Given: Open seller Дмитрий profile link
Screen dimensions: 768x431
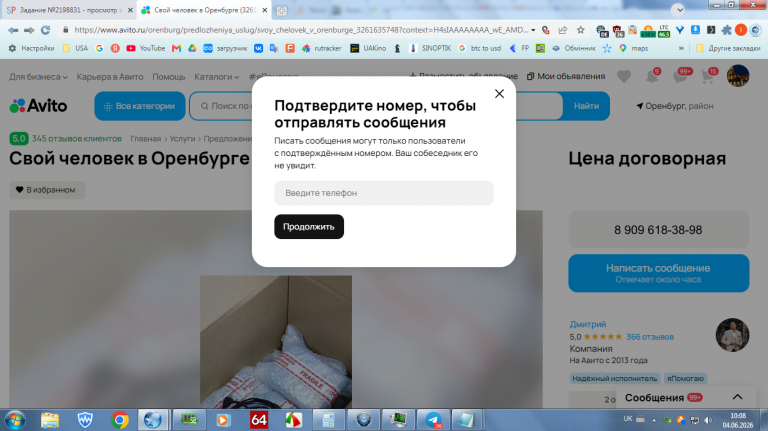Looking at the screenshot, I should [588, 324].
